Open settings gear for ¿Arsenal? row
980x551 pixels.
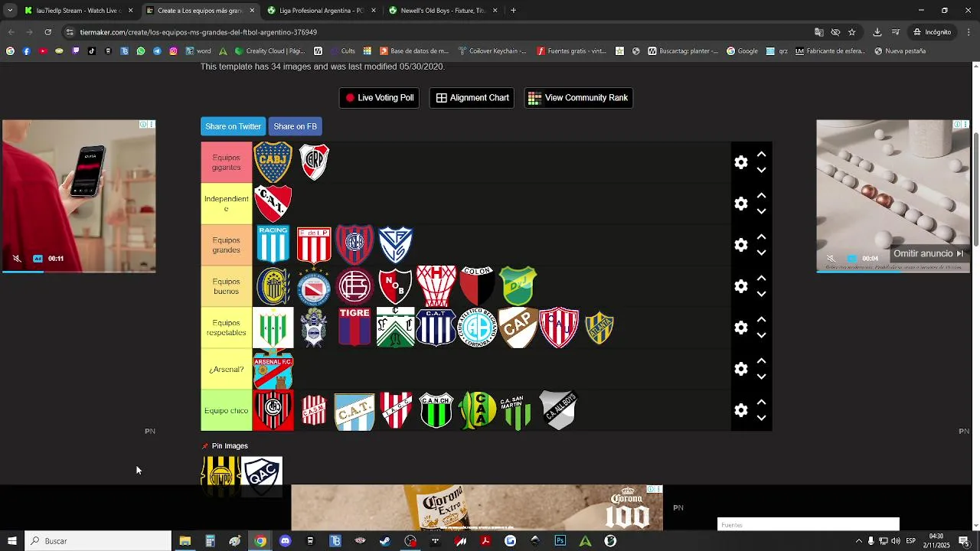pos(740,369)
